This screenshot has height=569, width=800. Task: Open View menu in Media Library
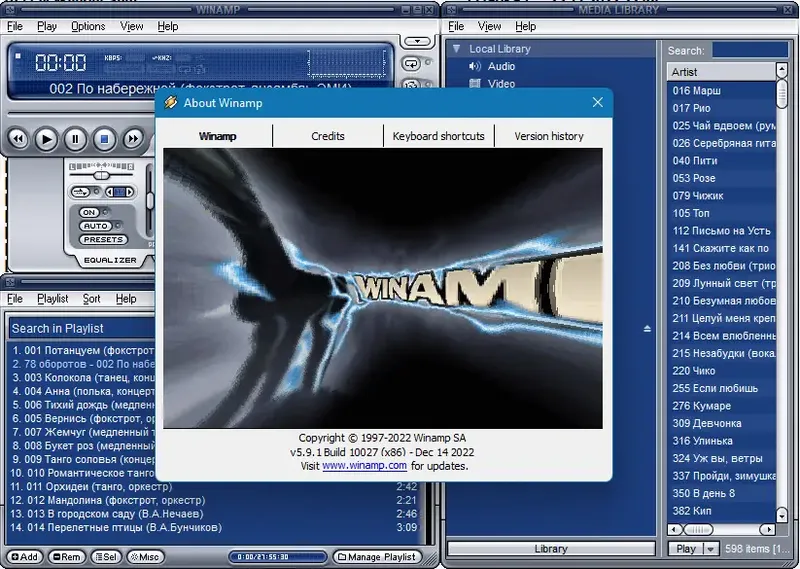click(x=489, y=26)
